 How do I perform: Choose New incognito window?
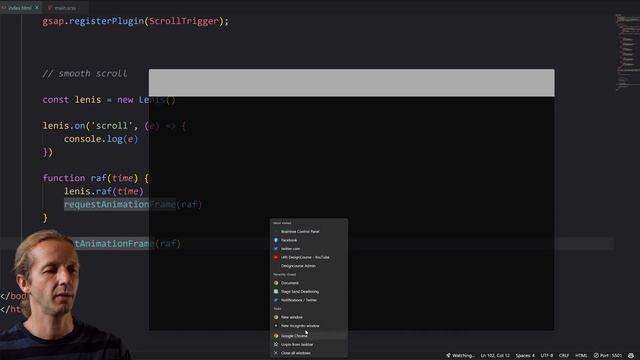click(300, 326)
